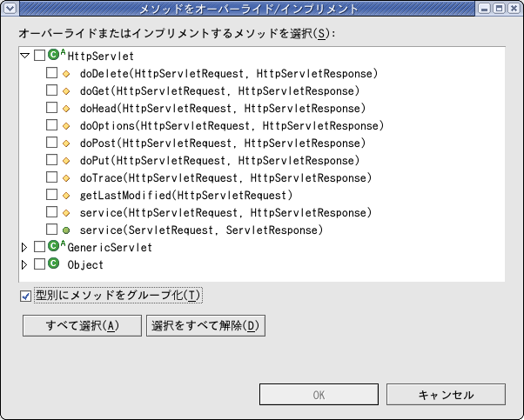The height and width of the screenshot is (420, 524).
Task: Check the doHead method checkbox
Action: click(52, 107)
